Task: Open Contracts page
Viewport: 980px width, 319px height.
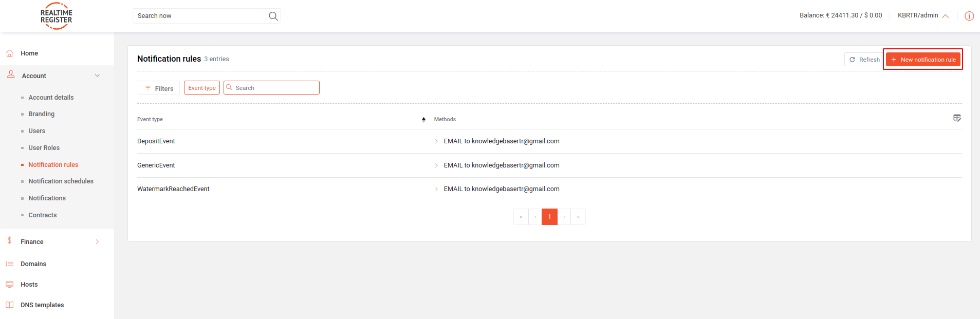Action: point(43,215)
